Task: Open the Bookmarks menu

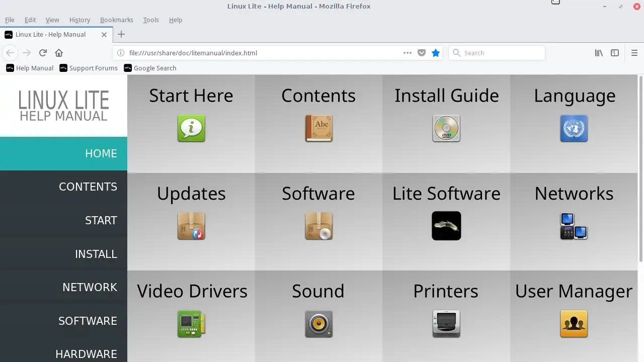Action: (x=117, y=20)
